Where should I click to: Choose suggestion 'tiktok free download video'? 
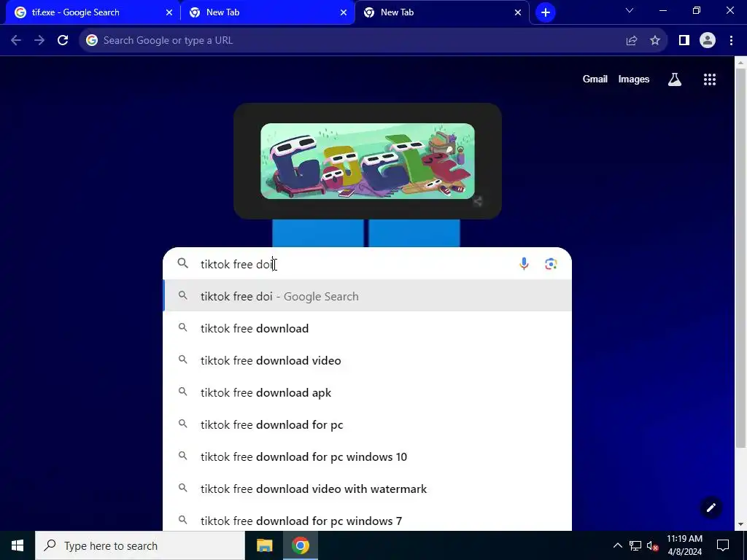coord(368,360)
